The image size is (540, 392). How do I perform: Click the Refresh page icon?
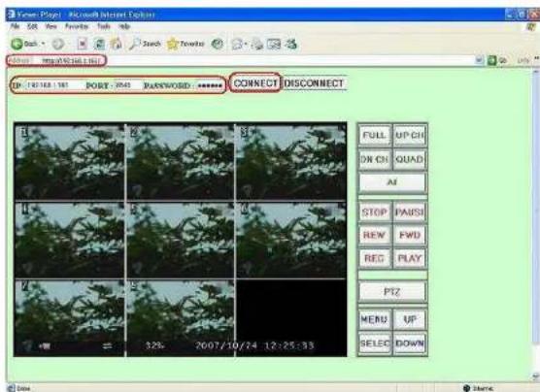(x=99, y=44)
